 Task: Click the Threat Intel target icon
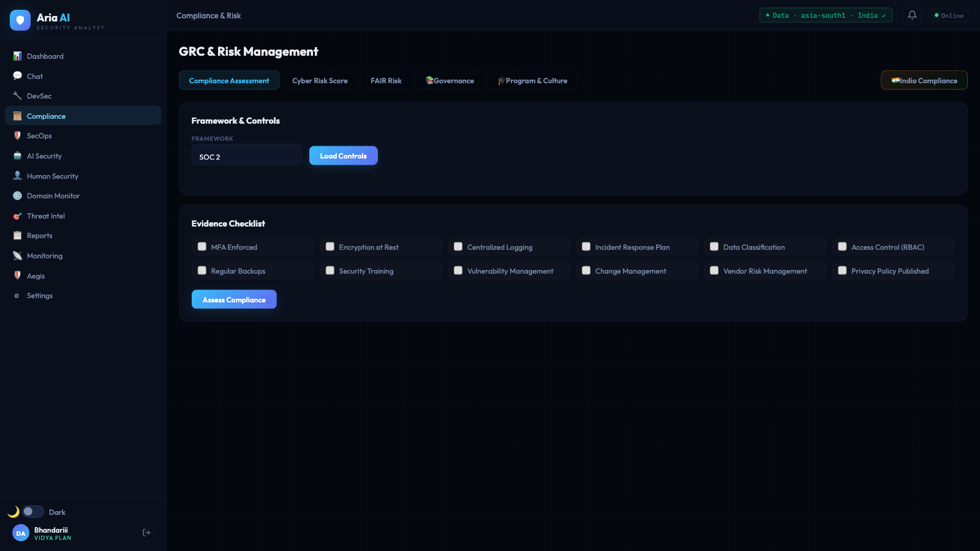[x=17, y=216]
